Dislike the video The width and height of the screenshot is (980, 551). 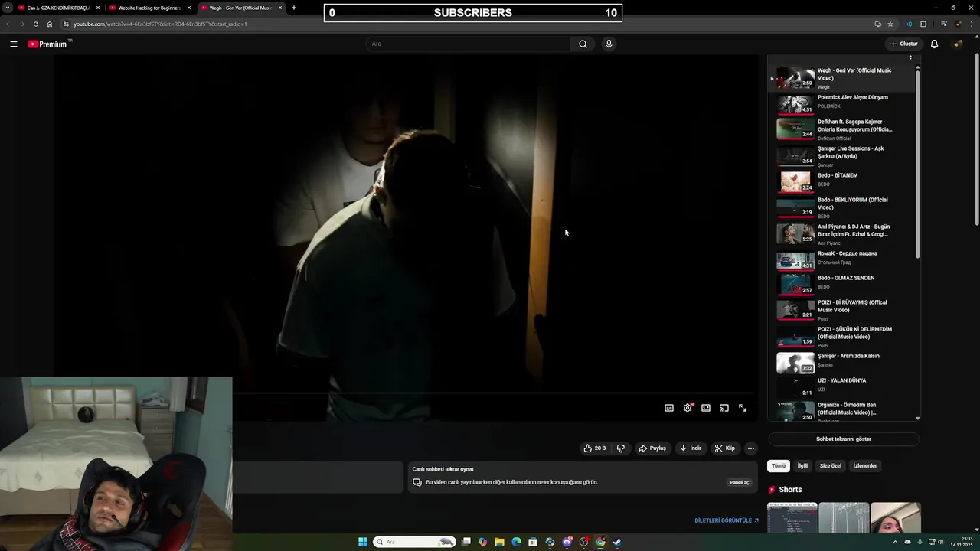[621, 448]
